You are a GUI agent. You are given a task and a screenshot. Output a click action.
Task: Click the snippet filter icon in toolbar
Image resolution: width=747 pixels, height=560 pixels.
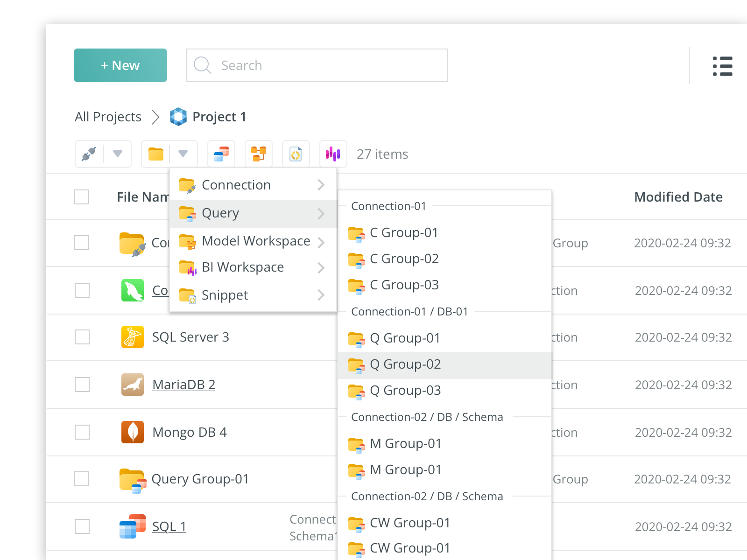pos(296,154)
